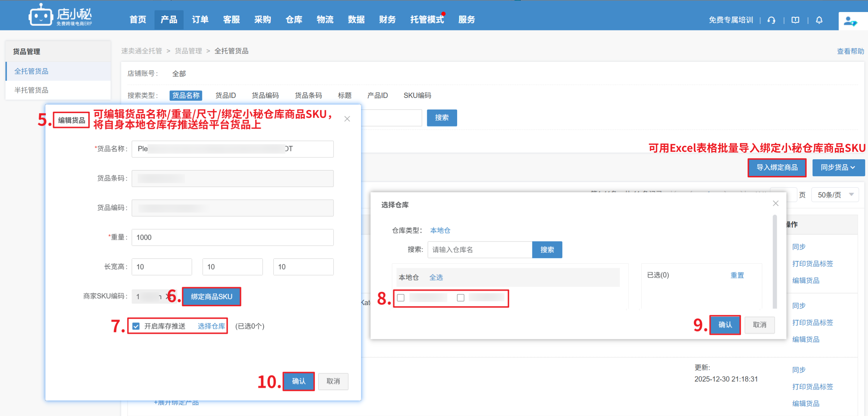Check the second local warehouse checkbox
Image resolution: width=868 pixels, height=416 pixels.
tap(460, 298)
